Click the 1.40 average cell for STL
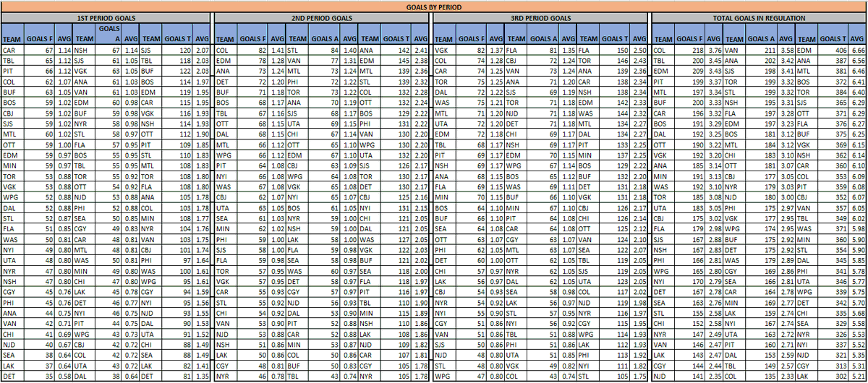The width and height of the screenshot is (868, 383). coord(348,51)
